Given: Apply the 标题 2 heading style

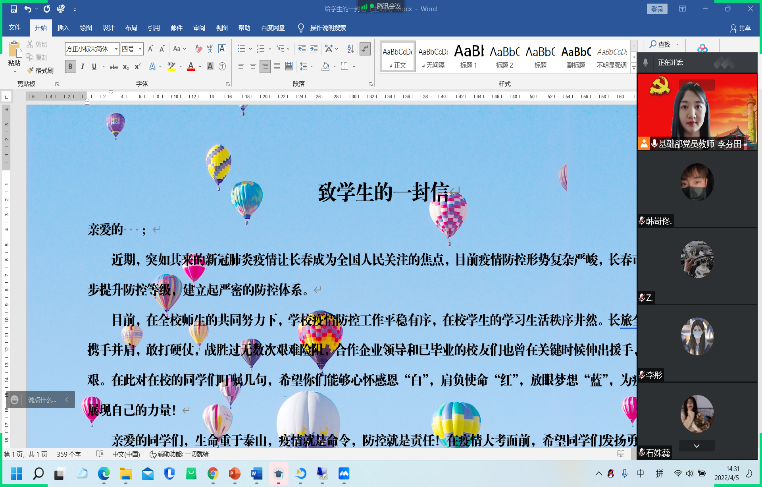Looking at the screenshot, I should pyautogui.click(x=504, y=56).
